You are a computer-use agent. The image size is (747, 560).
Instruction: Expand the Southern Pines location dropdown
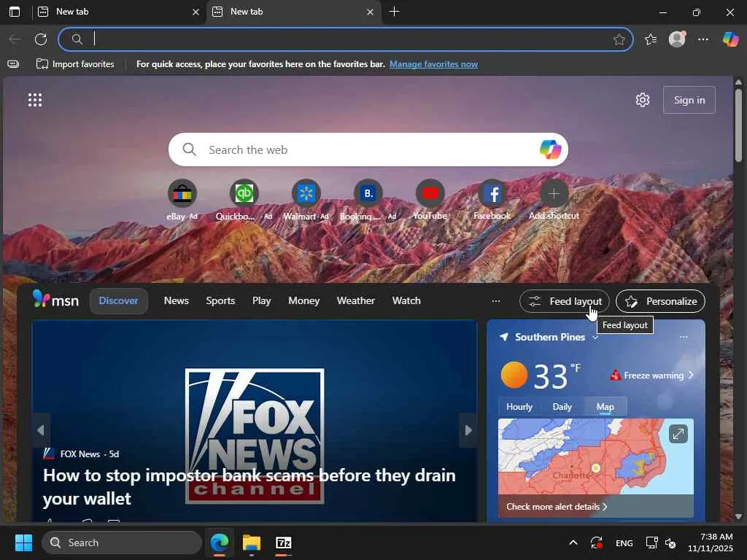(x=595, y=337)
